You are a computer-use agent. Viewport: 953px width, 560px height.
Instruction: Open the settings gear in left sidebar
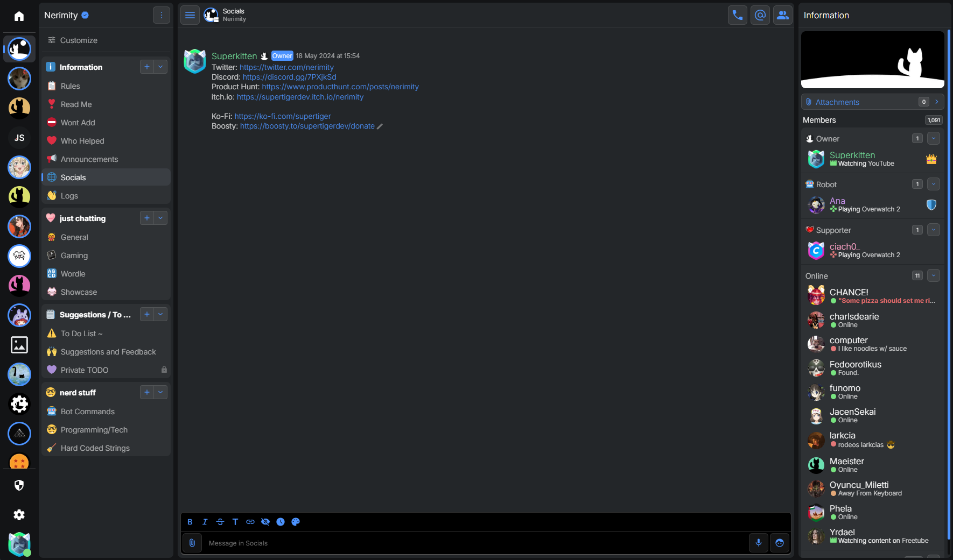pyautogui.click(x=19, y=515)
